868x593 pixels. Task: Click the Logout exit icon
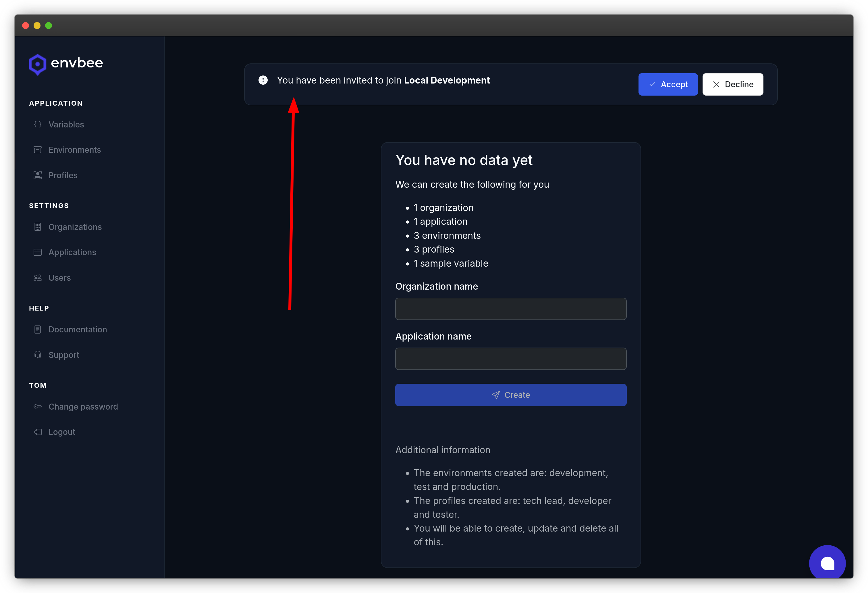pyautogui.click(x=38, y=432)
